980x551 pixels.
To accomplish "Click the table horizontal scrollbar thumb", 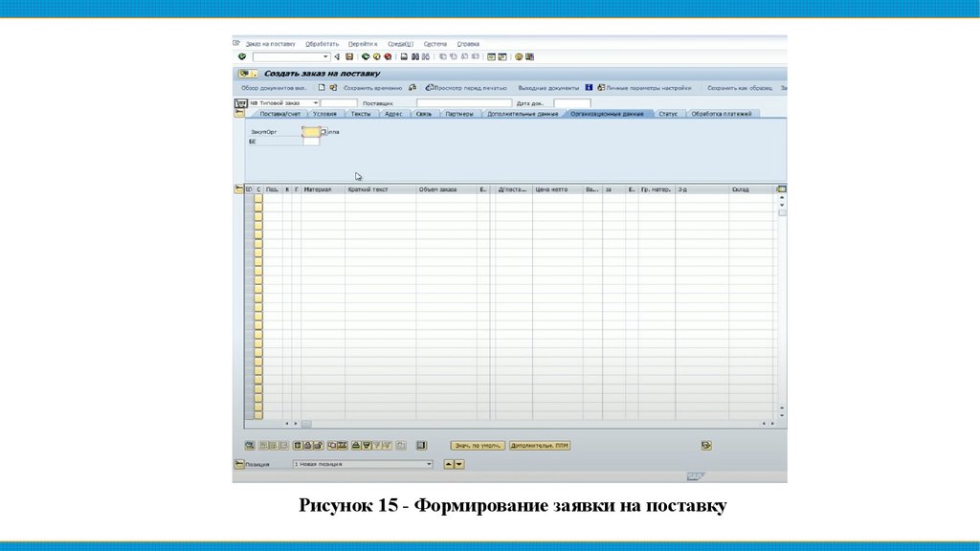I will 305,424.
